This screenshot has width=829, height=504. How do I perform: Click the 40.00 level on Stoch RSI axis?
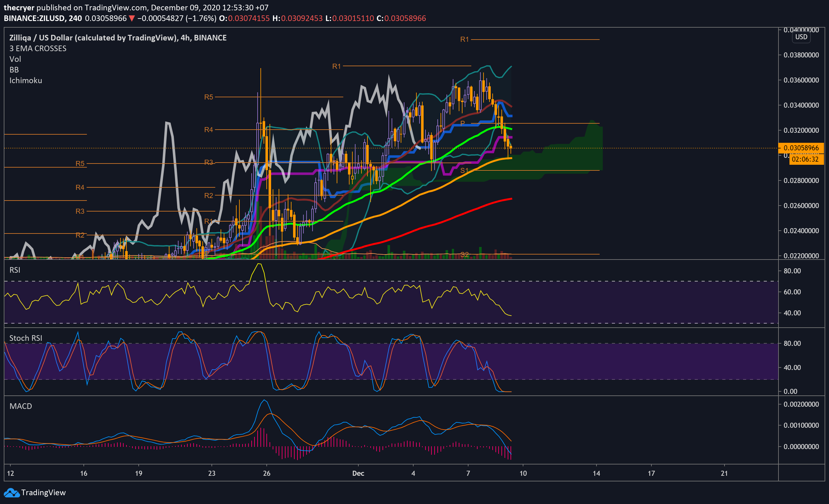coord(792,367)
